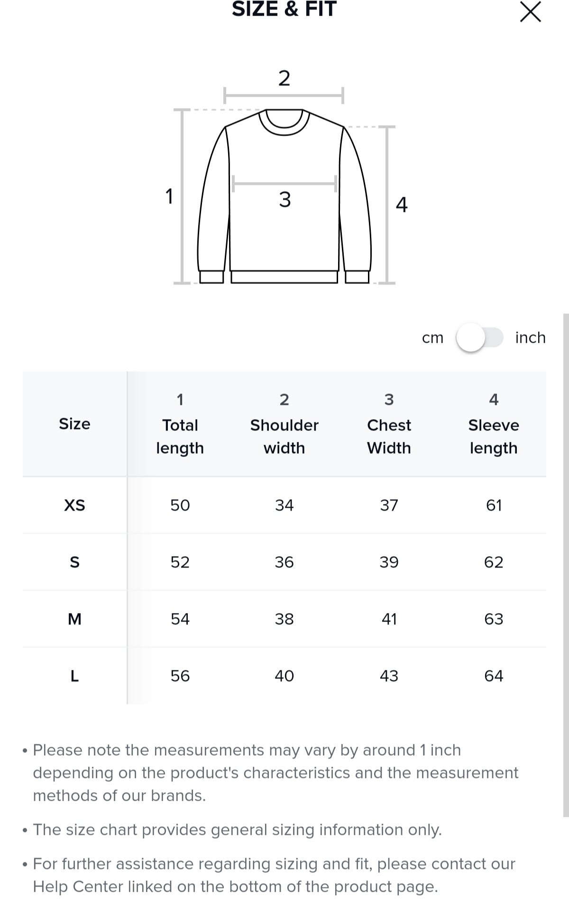Select the L size row label

[x=74, y=676]
